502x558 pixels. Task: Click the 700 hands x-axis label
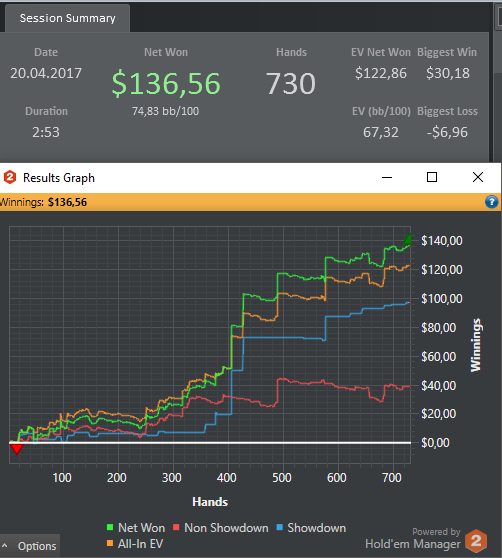(x=392, y=478)
